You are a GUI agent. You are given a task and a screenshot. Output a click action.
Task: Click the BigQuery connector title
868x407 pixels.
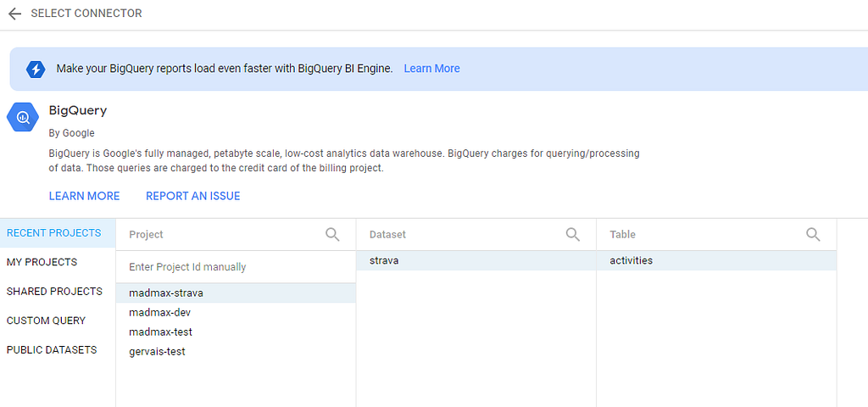(x=78, y=110)
